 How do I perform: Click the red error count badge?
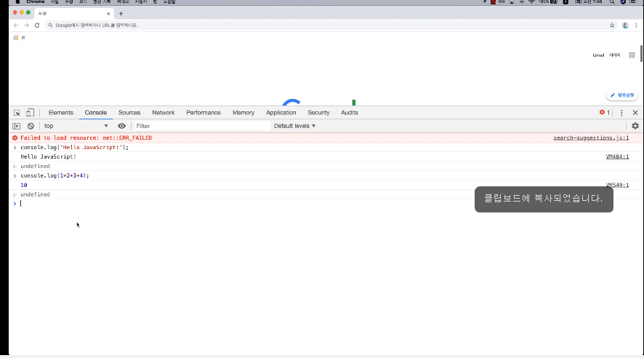click(605, 113)
